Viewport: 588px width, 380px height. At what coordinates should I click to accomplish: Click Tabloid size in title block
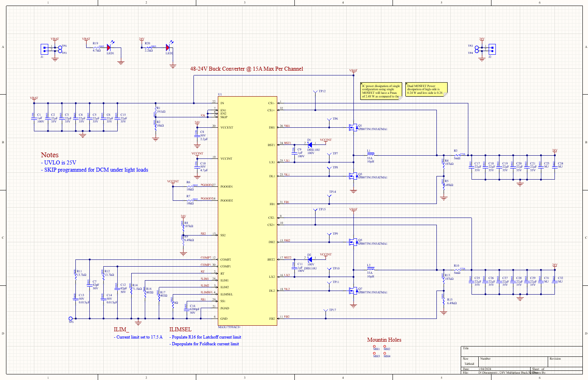point(469,364)
